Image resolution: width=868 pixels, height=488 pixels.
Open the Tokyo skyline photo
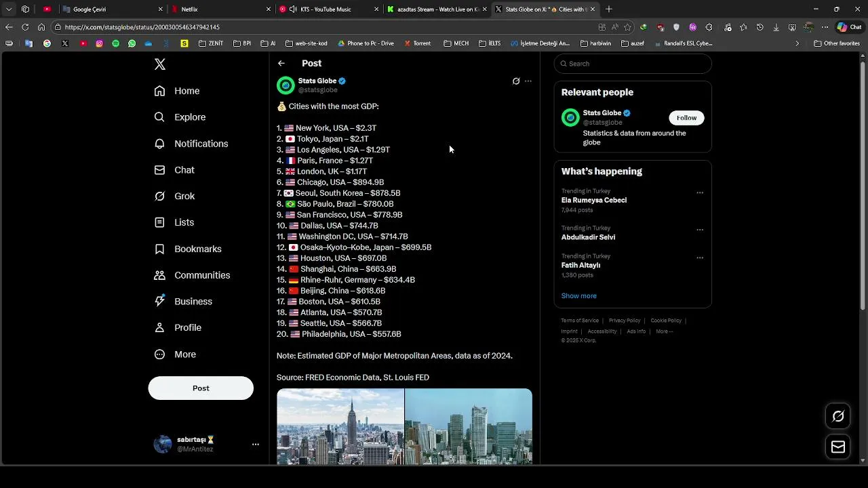coord(469,426)
